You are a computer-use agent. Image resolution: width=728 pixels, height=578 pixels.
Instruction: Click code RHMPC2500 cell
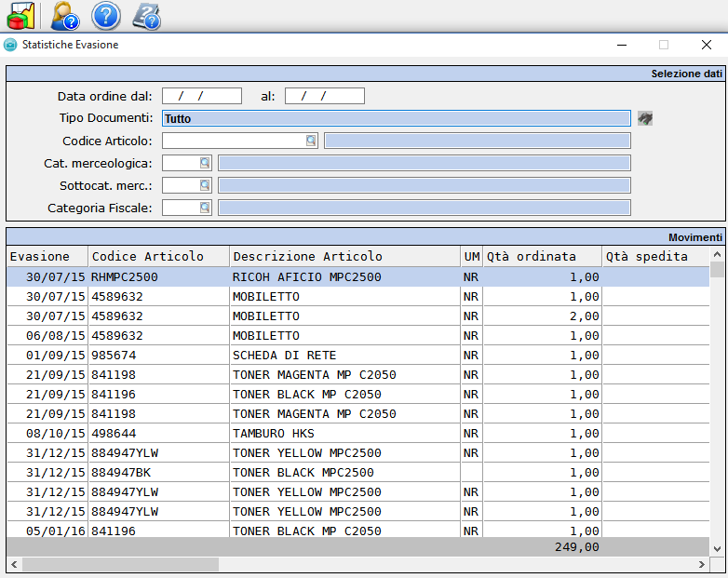159,277
